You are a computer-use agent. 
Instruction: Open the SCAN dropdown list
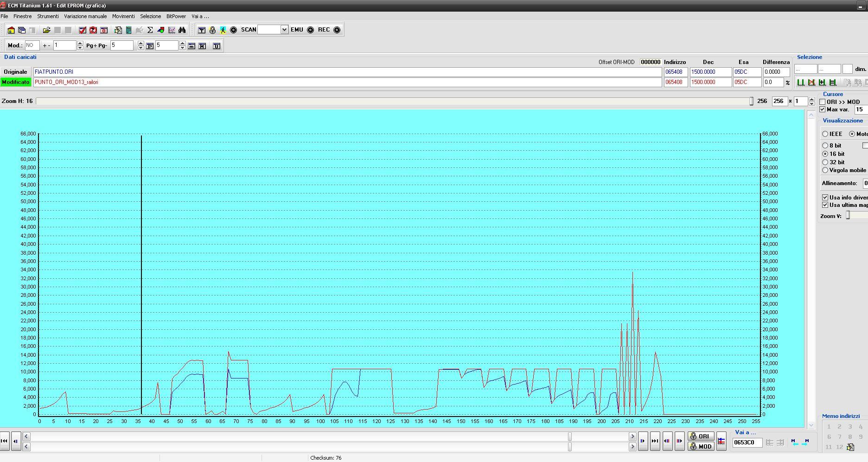(284, 30)
